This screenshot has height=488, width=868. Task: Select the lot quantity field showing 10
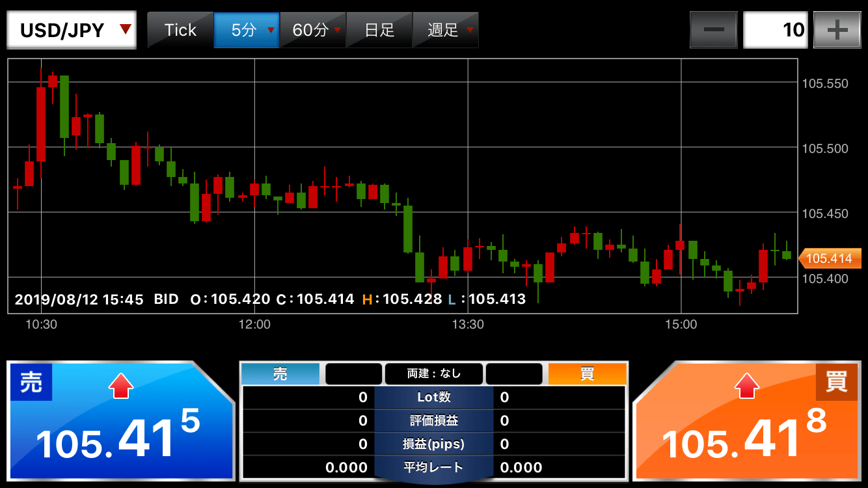tap(776, 30)
